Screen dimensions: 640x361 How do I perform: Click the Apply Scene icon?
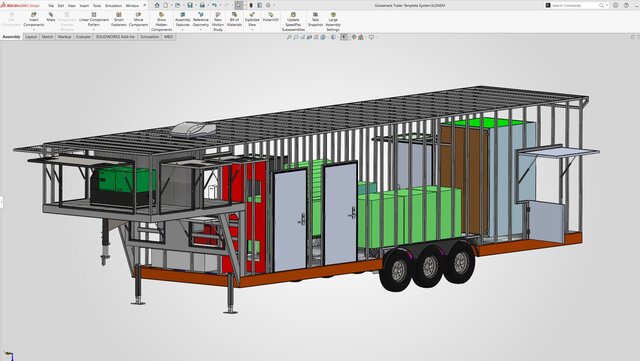pos(361,37)
